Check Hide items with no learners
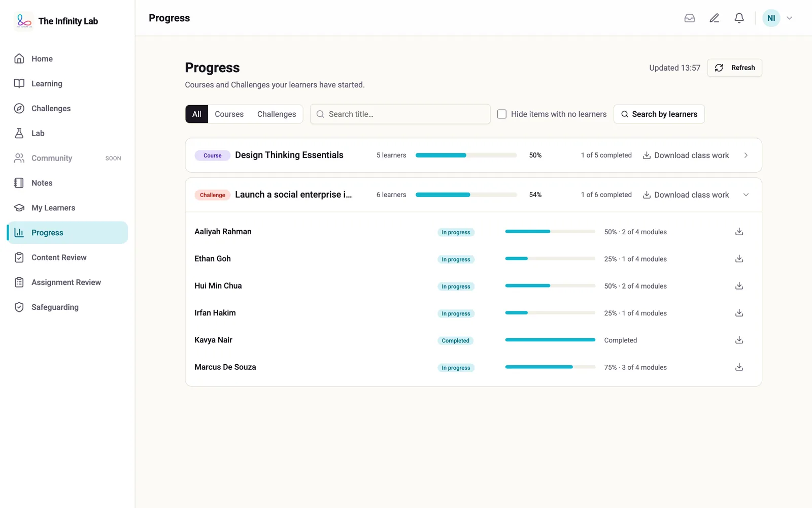 pos(502,114)
